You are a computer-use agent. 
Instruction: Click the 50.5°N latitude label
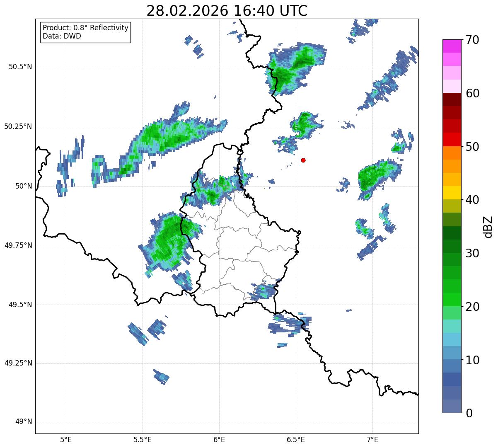[x=20, y=67]
